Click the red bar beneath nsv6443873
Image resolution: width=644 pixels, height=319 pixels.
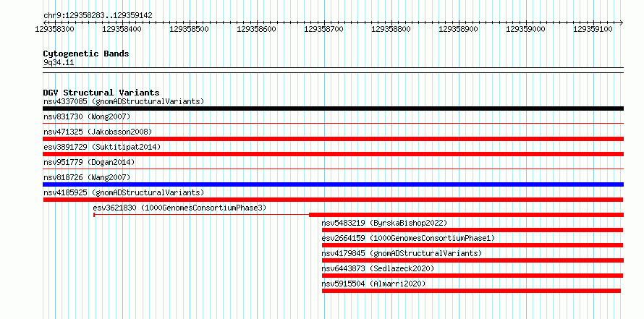point(473,276)
